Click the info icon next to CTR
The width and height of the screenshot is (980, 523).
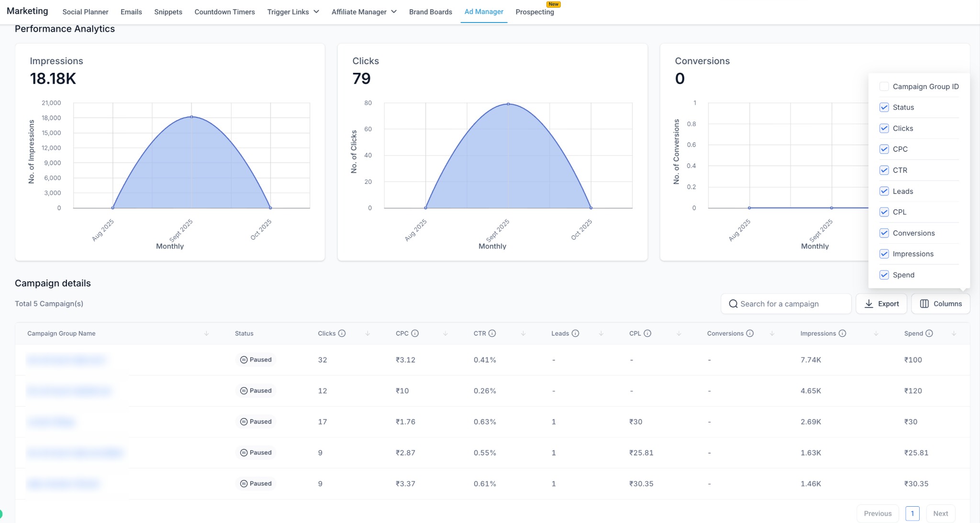click(492, 333)
